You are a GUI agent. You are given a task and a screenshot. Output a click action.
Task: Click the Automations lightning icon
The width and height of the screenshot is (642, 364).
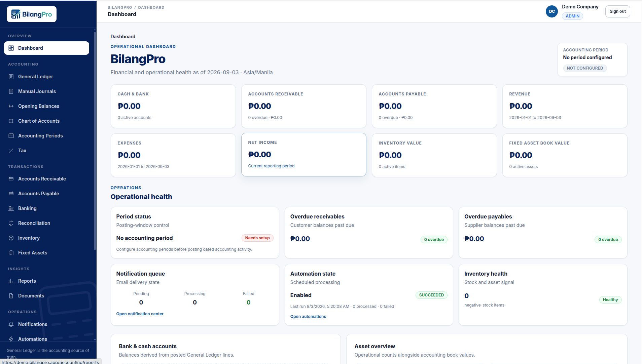tap(11, 339)
